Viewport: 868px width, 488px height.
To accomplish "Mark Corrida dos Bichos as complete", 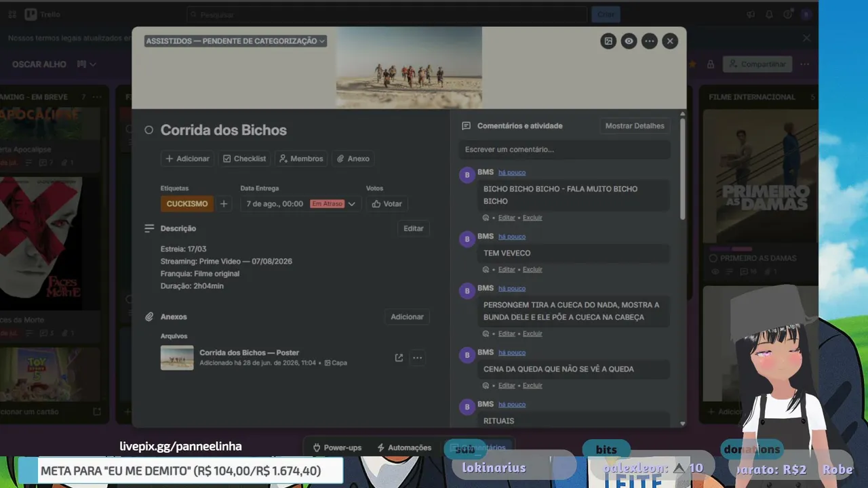I will (x=149, y=130).
